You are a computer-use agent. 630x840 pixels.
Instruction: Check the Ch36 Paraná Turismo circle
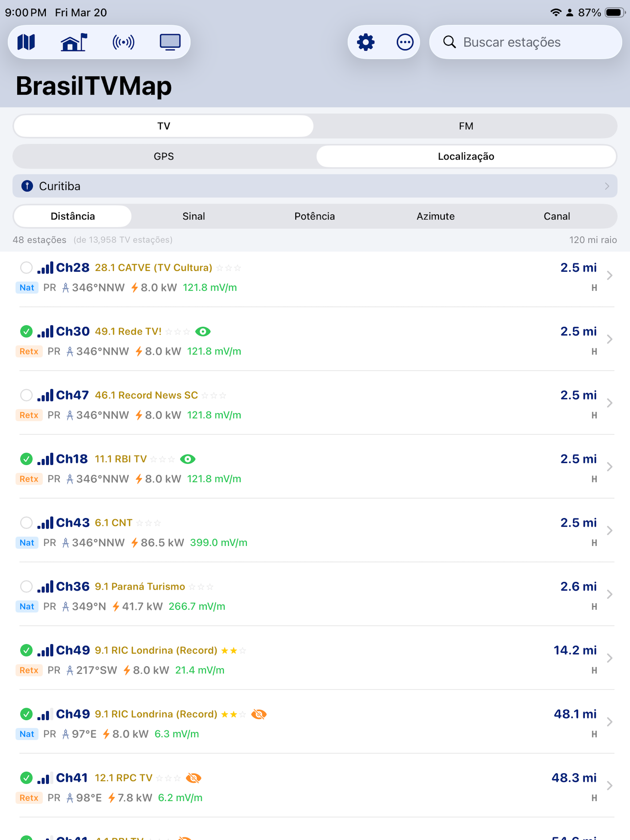pyautogui.click(x=26, y=587)
